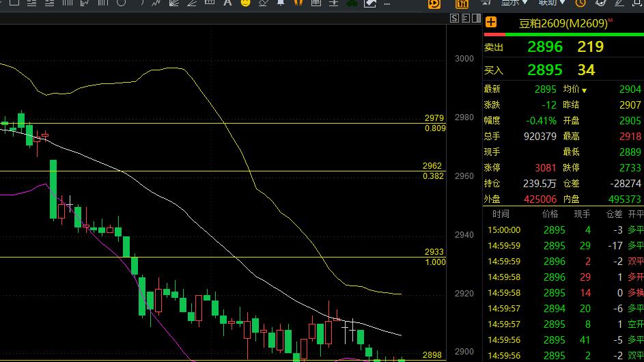Screen dimensions: 644x362
Task: Select the 2979 Fibonacci level line label
Action: tap(434, 118)
